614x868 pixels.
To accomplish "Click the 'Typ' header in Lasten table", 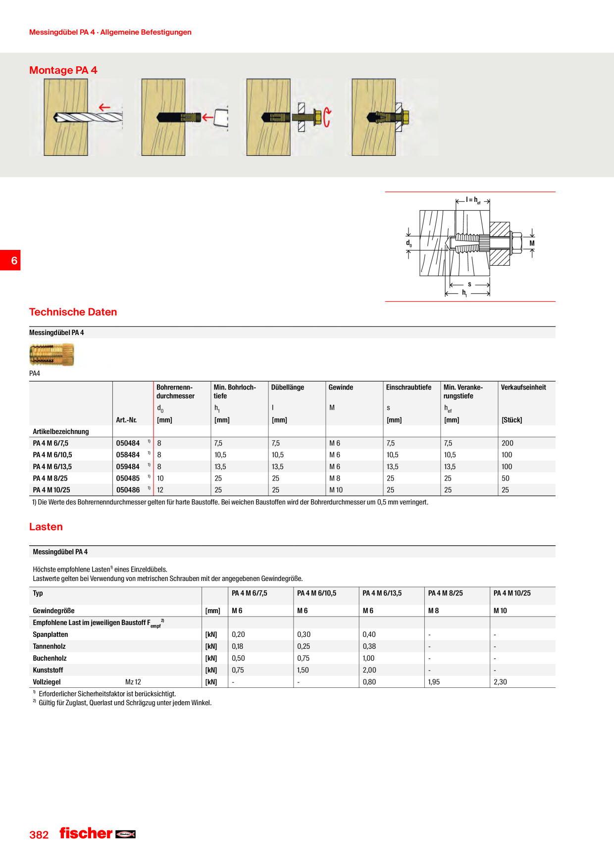I will [x=38, y=593].
